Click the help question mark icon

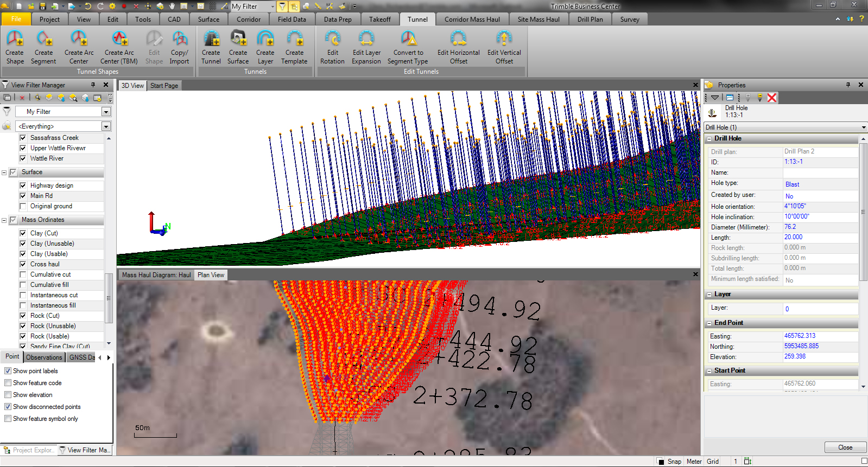pyautogui.click(x=861, y=19)
